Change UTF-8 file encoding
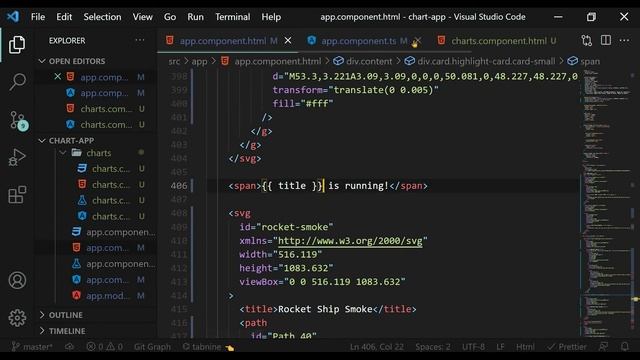Screen dimensions: 640x360 (473, 347)
